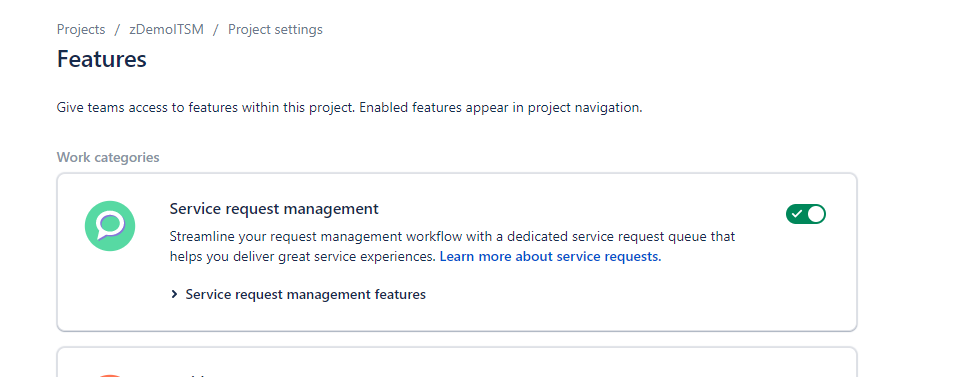The image size is (956, 377).
Task: Open the Service request management features section label
Action: point(305,295)
